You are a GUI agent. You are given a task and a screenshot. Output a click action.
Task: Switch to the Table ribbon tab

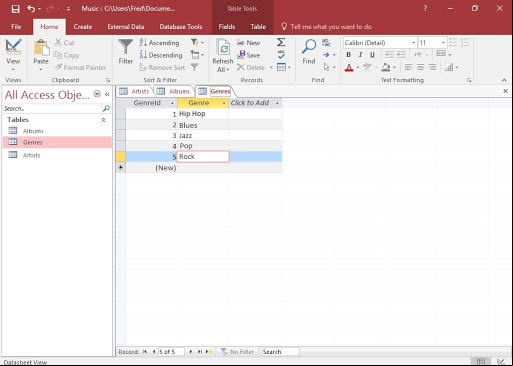tap(258, 27)
